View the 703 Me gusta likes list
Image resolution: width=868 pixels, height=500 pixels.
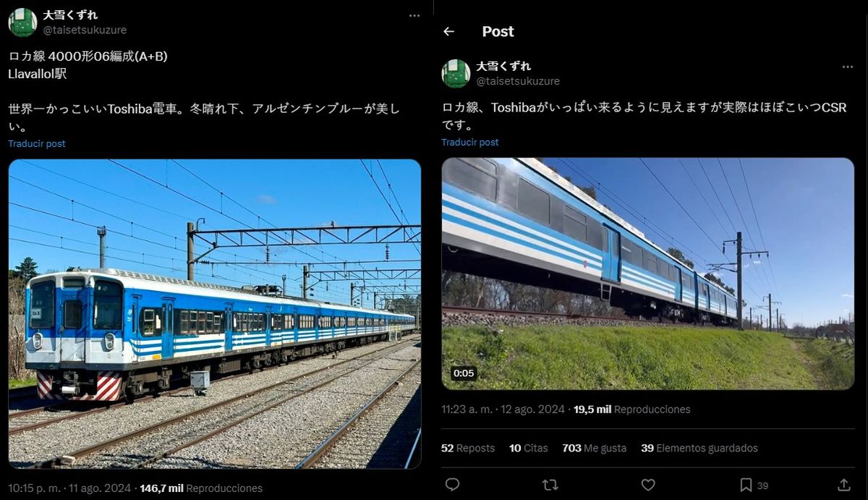(x=595, y=448)
